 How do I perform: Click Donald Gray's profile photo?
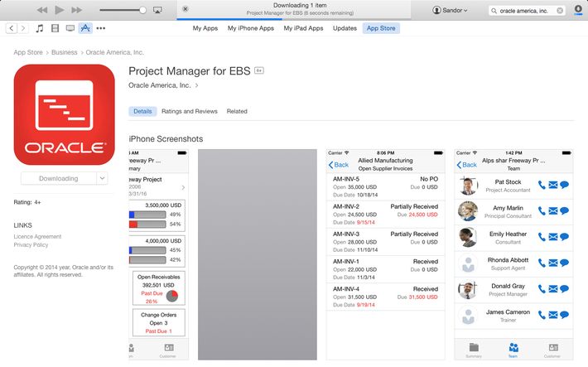[468, 289]
